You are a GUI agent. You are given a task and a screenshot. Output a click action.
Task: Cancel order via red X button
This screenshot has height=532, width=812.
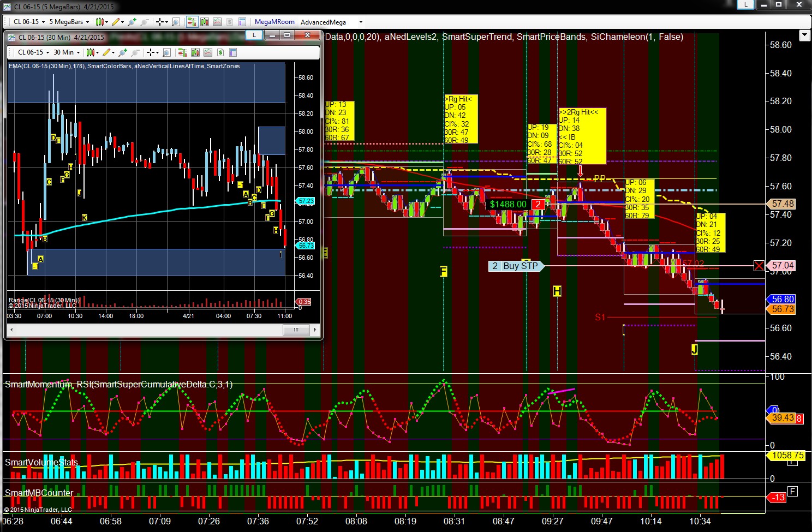[759, 266]
